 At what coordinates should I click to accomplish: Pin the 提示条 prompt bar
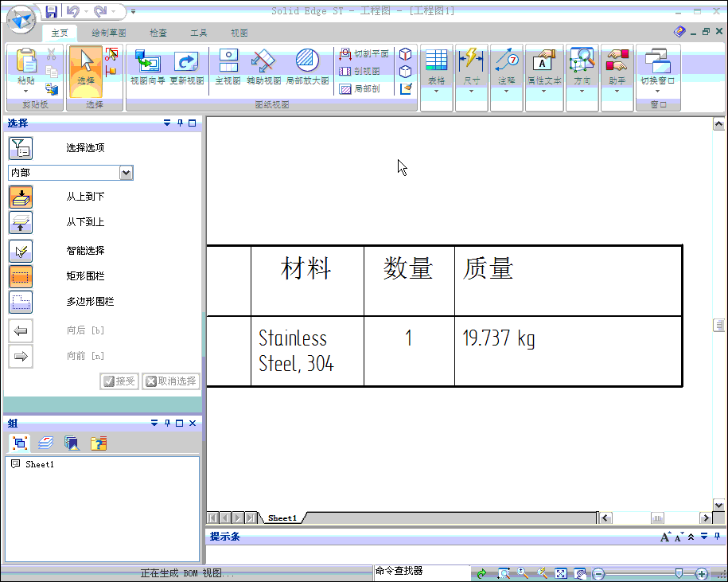(718, 537)
